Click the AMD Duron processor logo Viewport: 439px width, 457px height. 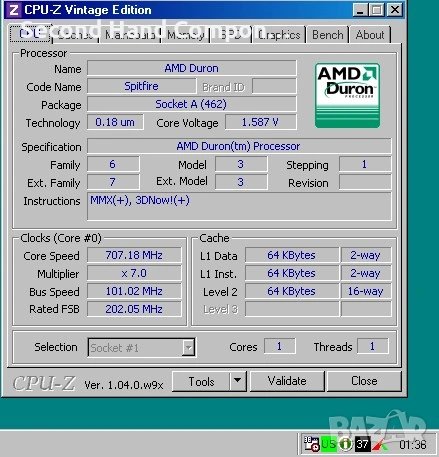coord(347,96)
